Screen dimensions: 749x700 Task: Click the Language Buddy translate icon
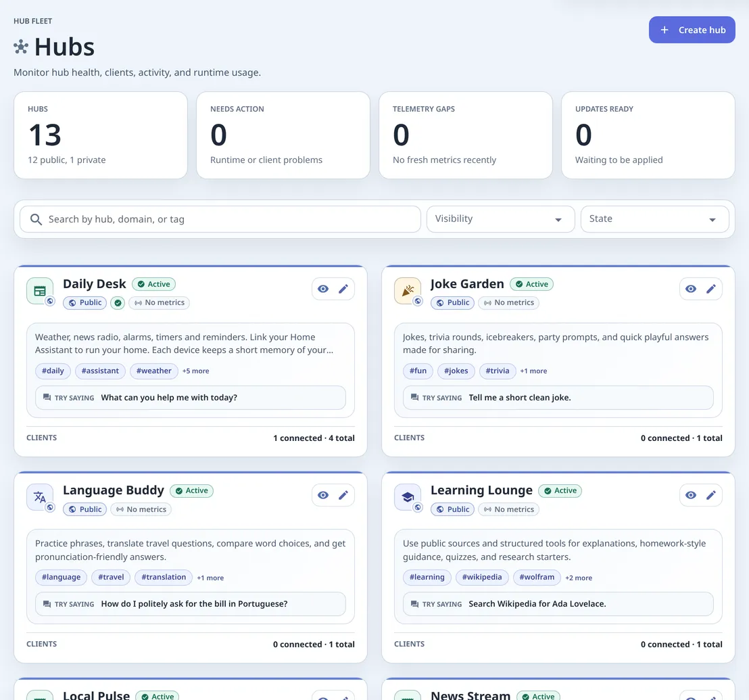point(40,497)
